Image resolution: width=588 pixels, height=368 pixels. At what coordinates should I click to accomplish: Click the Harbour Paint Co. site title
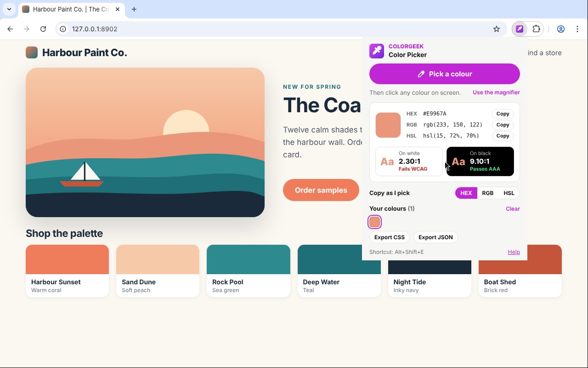click(85, 53)
